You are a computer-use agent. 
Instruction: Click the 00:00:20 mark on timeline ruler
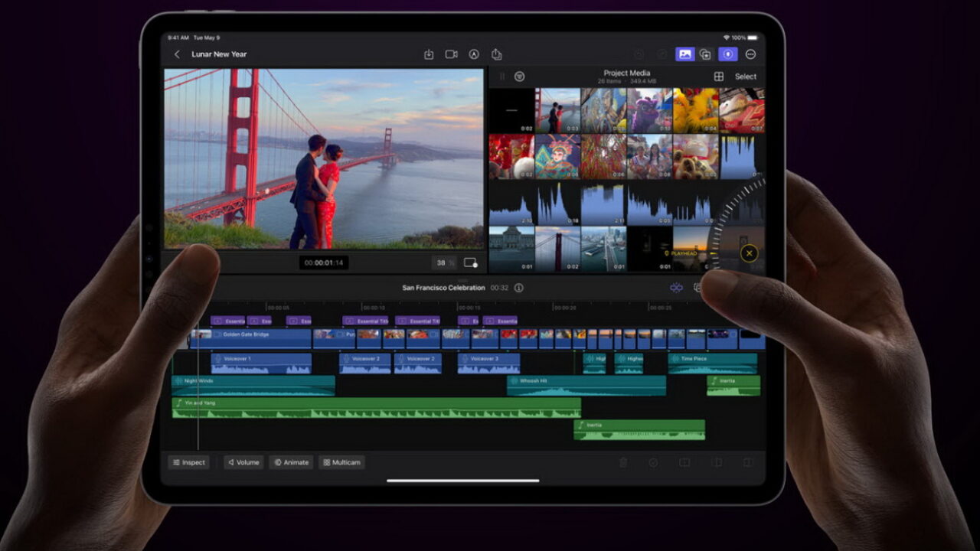564,308
